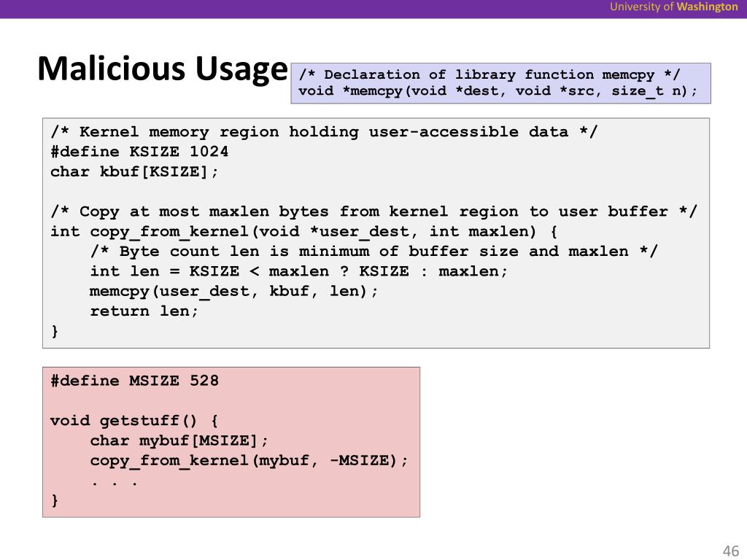This screenshot has width=747, height=560.
Task: Click 'University of Washington' header text
Action: point(673,7)
